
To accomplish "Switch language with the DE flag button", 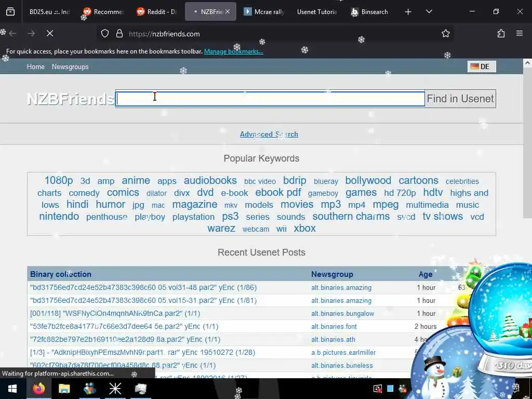I will [482, 66].
